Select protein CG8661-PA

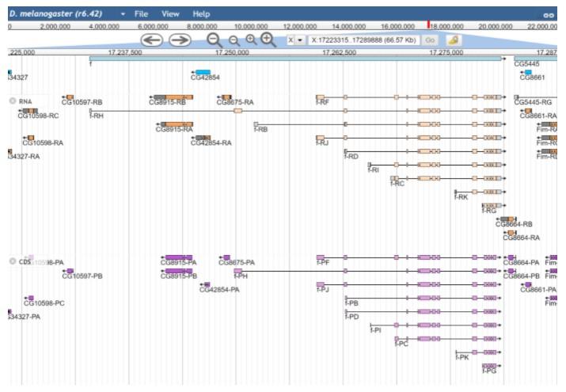(528, 284)
